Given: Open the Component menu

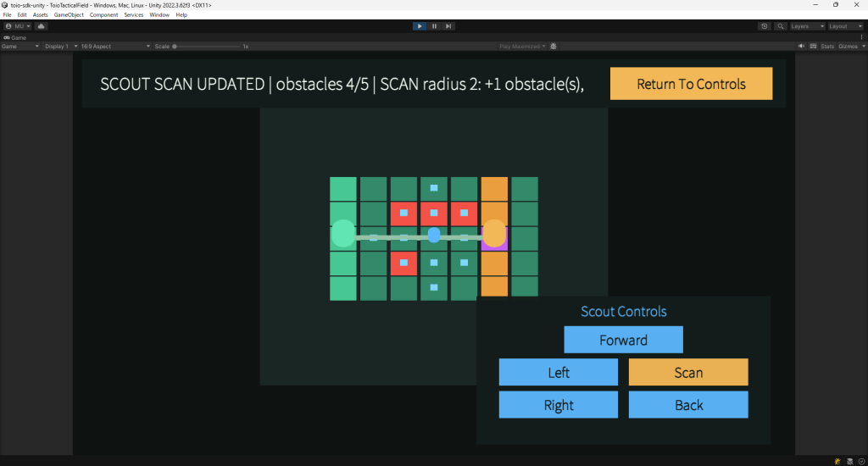Looking at the screenshot, I should tap(103, 15).
